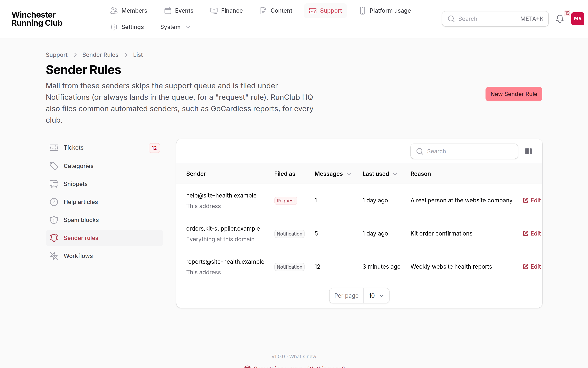Image resolution: width=588 pixels, height=368 pixels.
Task: Click the Sender Rules breadcrumb link
Action: click(100, 55)
